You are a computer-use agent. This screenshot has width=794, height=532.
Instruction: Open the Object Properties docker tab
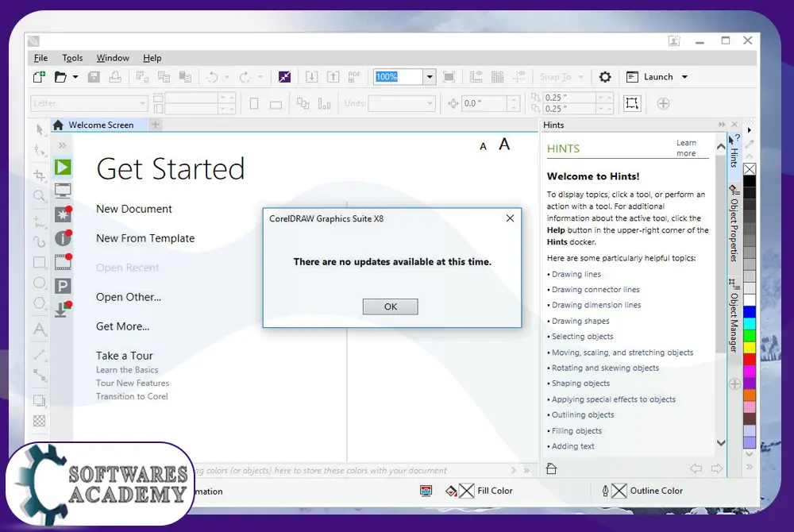click(734, 223)
